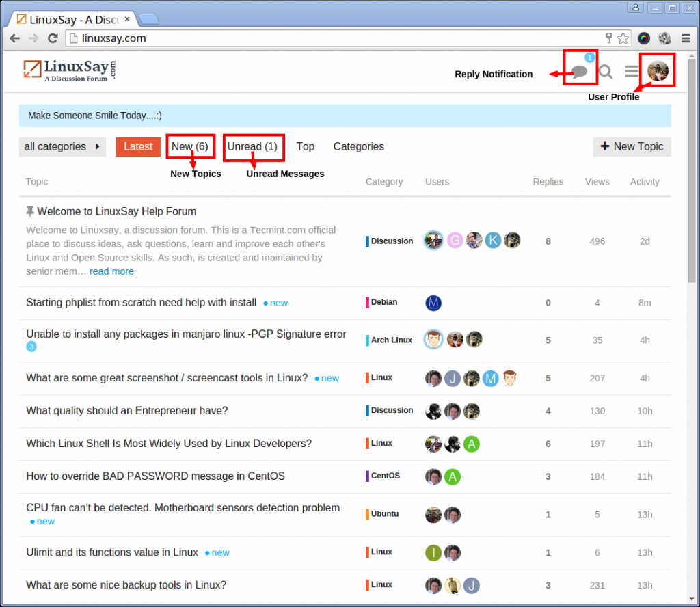Open the forum hamburger menu icon
Image resolution: width=700 pixels, height=607 pixels.
[x=631, y=70]
